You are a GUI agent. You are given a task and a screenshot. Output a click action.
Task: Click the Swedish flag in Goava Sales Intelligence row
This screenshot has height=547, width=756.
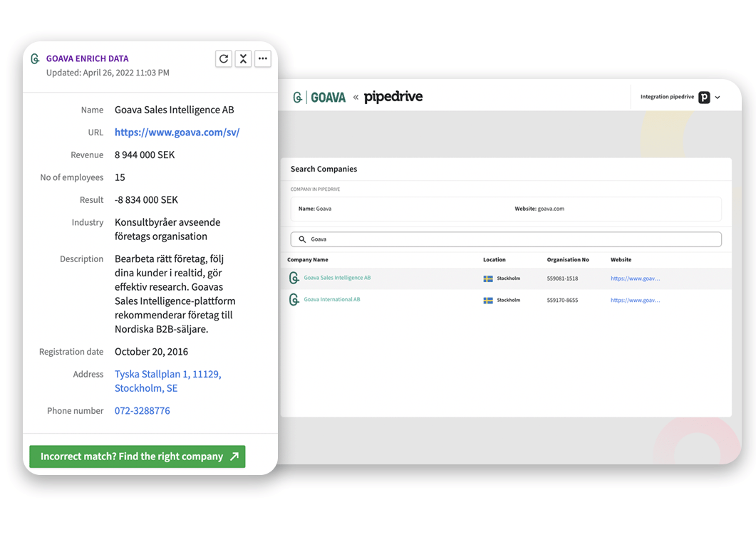[x=488, y=278]
